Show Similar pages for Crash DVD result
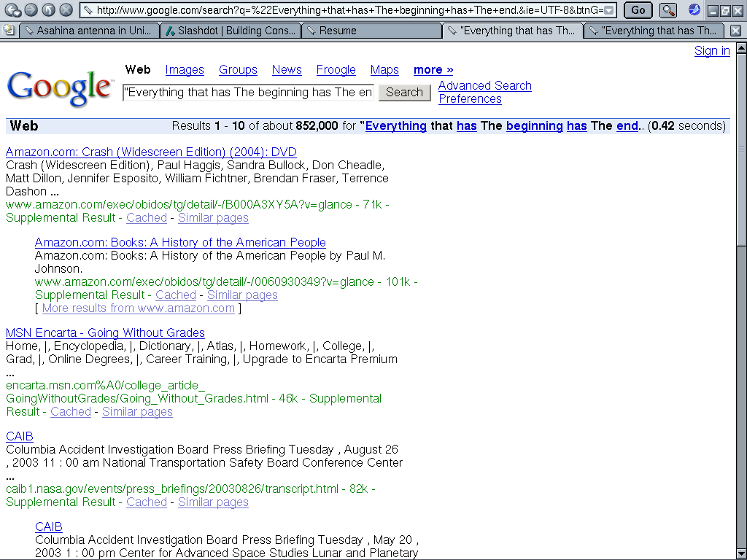The width and height of the screenshot is (747, 560). pos(213,217)
